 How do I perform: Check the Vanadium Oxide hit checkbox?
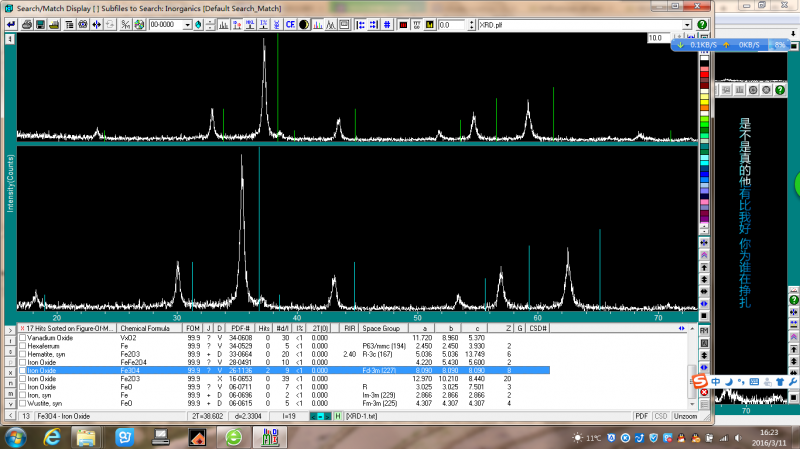click(x=23, y=339)
